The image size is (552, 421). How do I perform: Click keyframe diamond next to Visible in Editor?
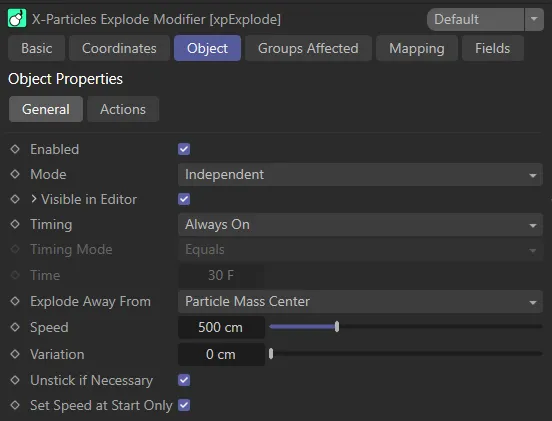pyautogui.click(x=15, y=199)
